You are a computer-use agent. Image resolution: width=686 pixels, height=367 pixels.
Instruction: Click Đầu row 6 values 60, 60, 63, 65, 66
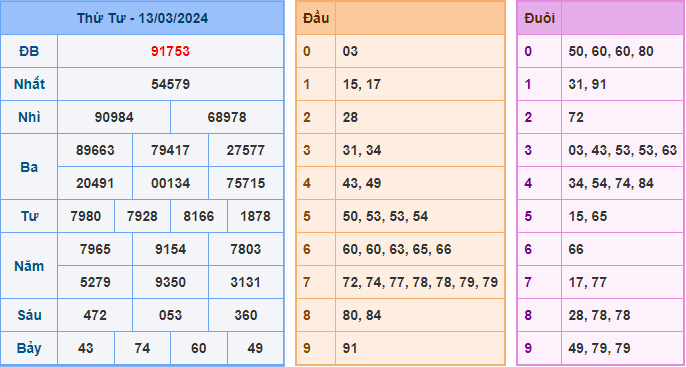click(x=397, y=249)
